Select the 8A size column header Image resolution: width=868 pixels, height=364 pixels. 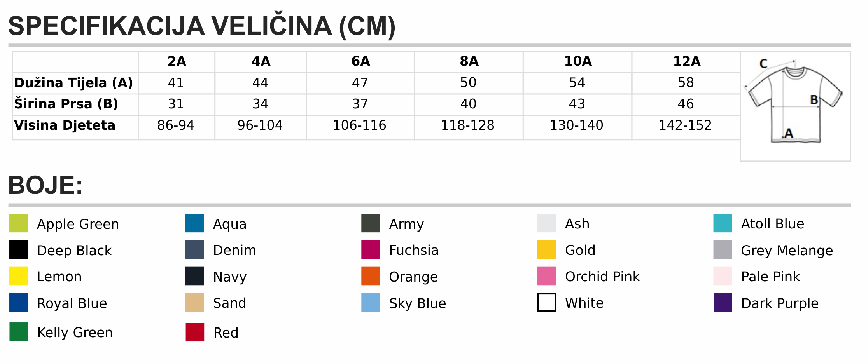[x=469, y=61]
